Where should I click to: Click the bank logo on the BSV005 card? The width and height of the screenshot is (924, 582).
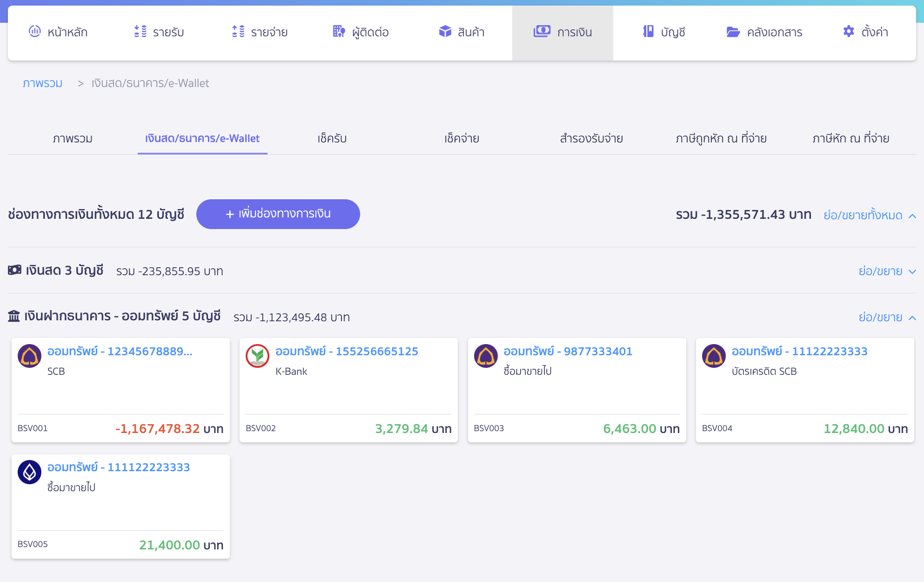coord(29,472)
